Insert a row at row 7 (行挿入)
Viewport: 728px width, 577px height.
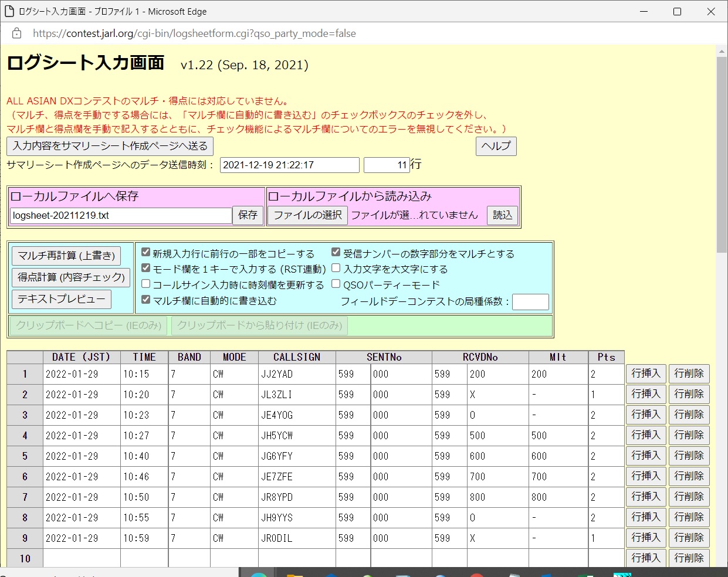tap(646, 497)
